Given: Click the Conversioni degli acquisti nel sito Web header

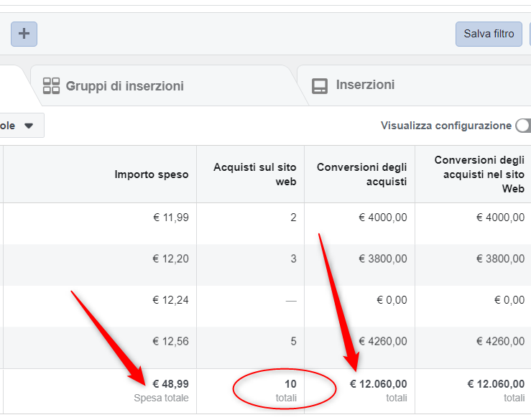Looking at the screenshot, I should (x=479, y=174).
